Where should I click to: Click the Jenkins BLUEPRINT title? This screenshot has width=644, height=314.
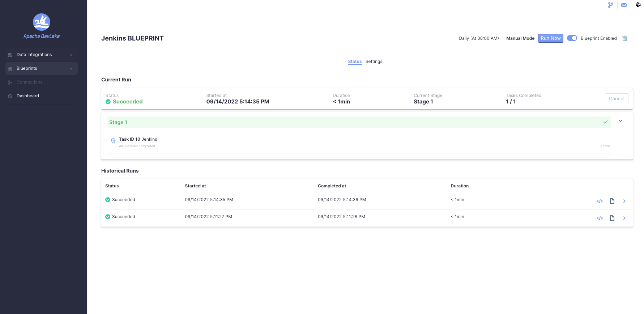132,38
